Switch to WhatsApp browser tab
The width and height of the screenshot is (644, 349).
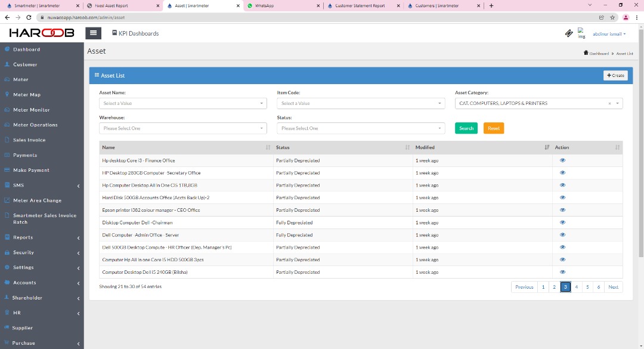pos(283,6)
